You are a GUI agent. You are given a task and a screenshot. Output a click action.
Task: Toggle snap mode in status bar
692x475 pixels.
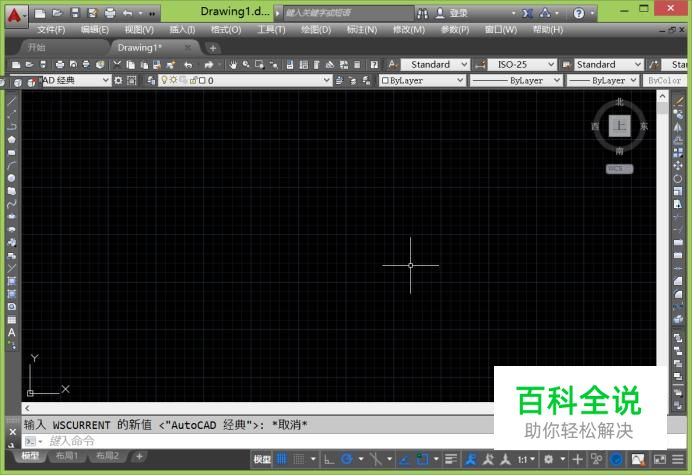point(299,460)
